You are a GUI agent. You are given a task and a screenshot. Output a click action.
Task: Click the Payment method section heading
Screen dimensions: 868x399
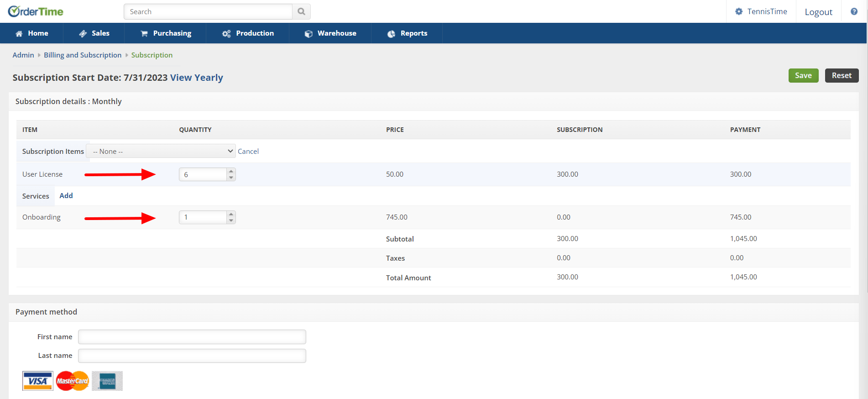click(x=46, y=312)
